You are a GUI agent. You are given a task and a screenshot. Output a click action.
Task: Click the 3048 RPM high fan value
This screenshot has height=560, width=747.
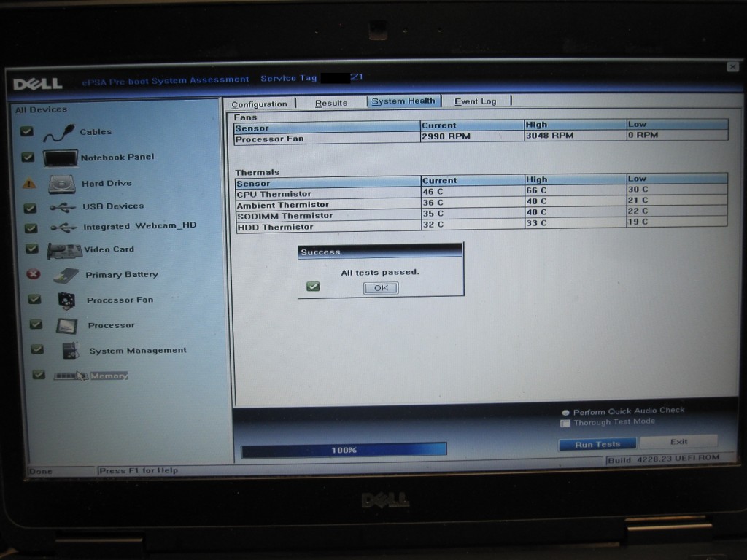[x=550, y=135]
